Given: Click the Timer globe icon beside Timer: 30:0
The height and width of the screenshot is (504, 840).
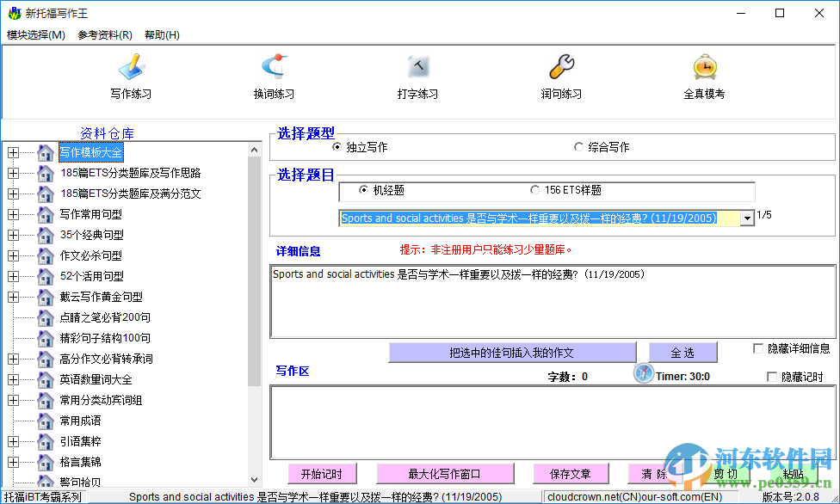Looking at the screenshot, I should (x=643, y=373).
